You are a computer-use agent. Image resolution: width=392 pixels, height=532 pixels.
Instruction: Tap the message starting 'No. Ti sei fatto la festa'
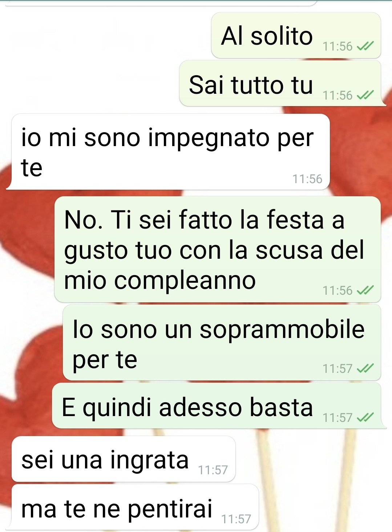click(x=217, y=249)
